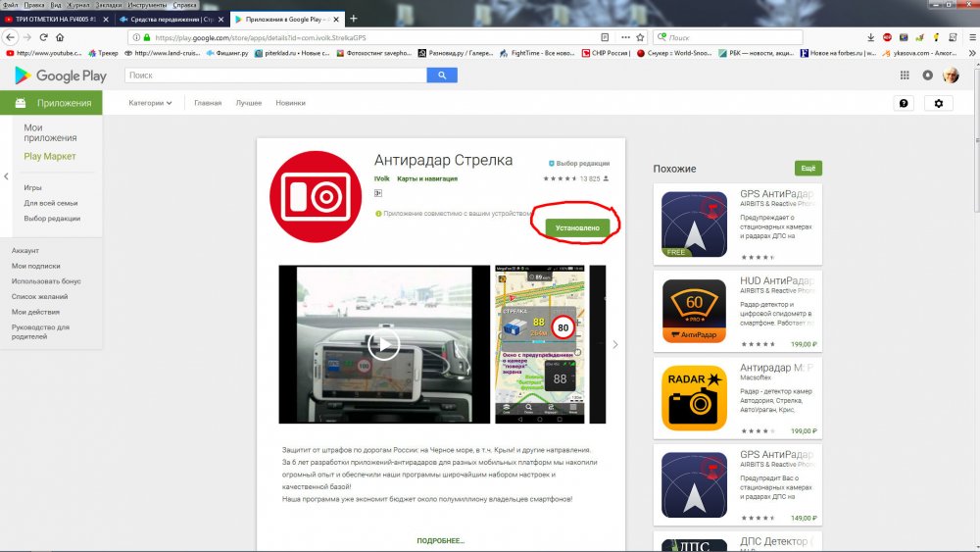
Task: Click the Google Play search field
Action: (x=275, y=75)
